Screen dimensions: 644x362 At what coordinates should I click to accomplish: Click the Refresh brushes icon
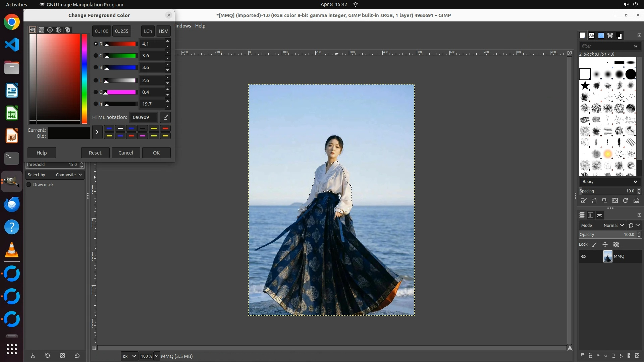[x=626, y=201]
